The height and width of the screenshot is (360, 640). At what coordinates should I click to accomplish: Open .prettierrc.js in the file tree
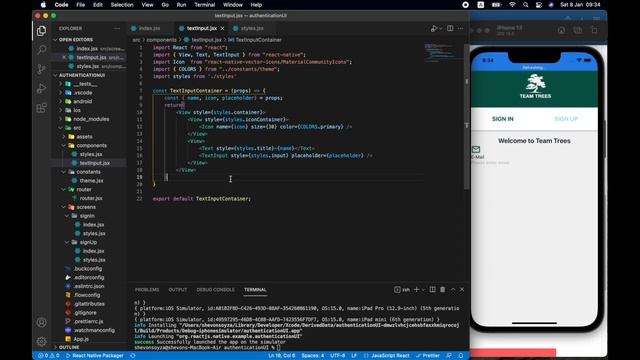[x=88, y=321]
